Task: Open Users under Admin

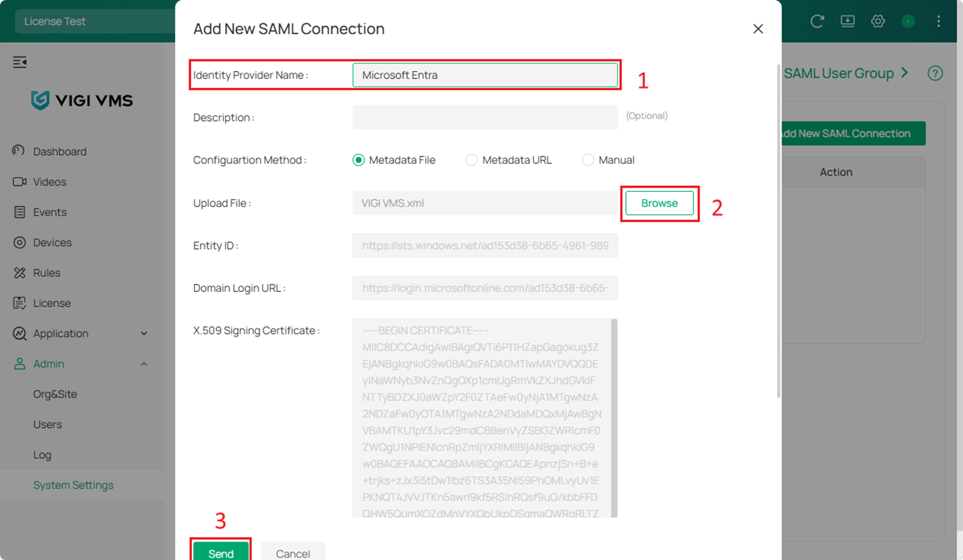Action: pyautogui.click(x=48, y=424)
